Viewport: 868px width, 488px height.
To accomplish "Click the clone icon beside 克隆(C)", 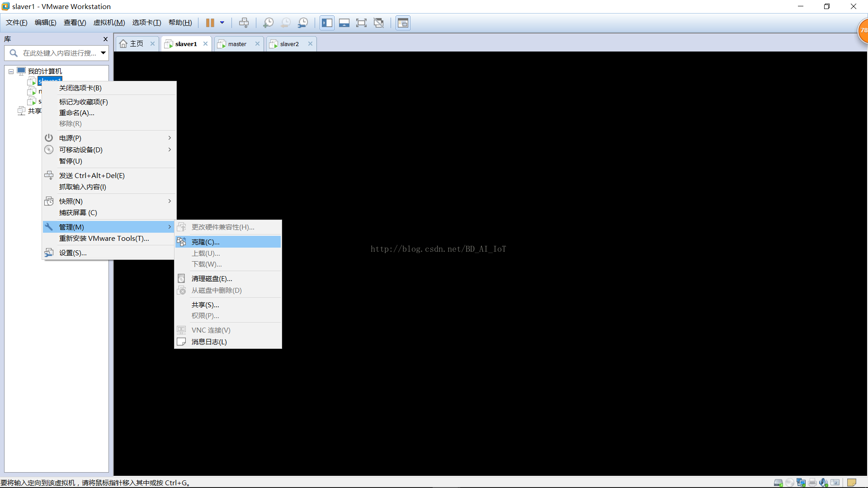I will pyautogui.click(x=181, y=242).
